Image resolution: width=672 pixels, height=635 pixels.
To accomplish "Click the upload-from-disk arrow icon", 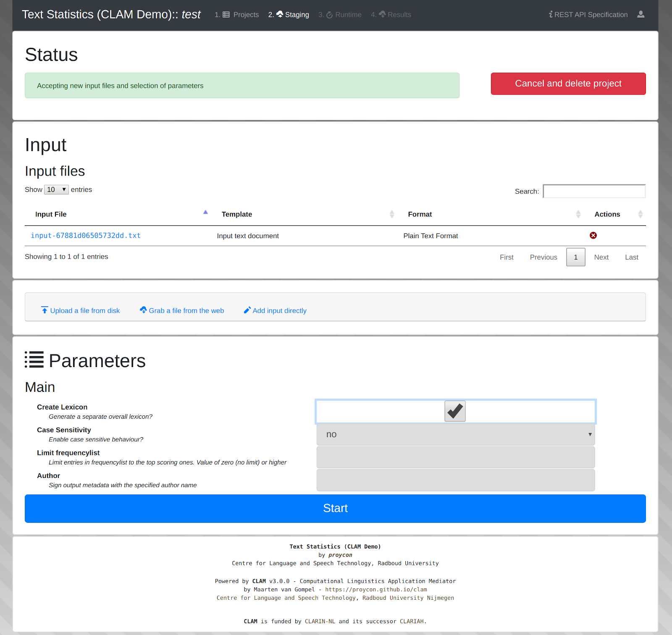I will 45,310.
